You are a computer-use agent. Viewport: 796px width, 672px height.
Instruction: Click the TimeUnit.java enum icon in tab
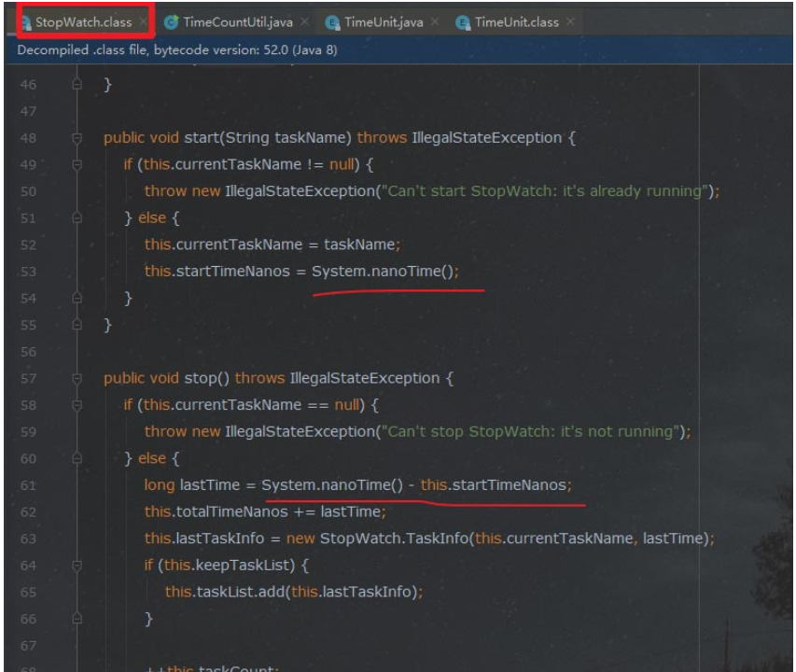tap(332, 21)
